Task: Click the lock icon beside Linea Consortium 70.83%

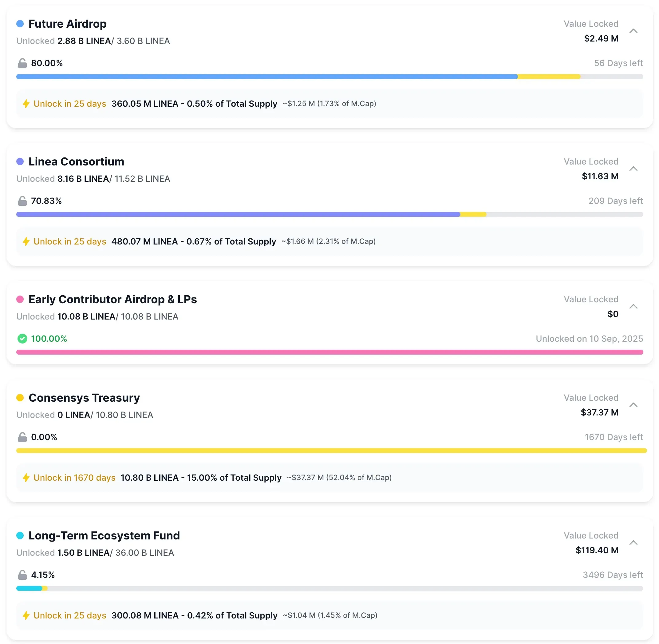Action: point(22,201)
